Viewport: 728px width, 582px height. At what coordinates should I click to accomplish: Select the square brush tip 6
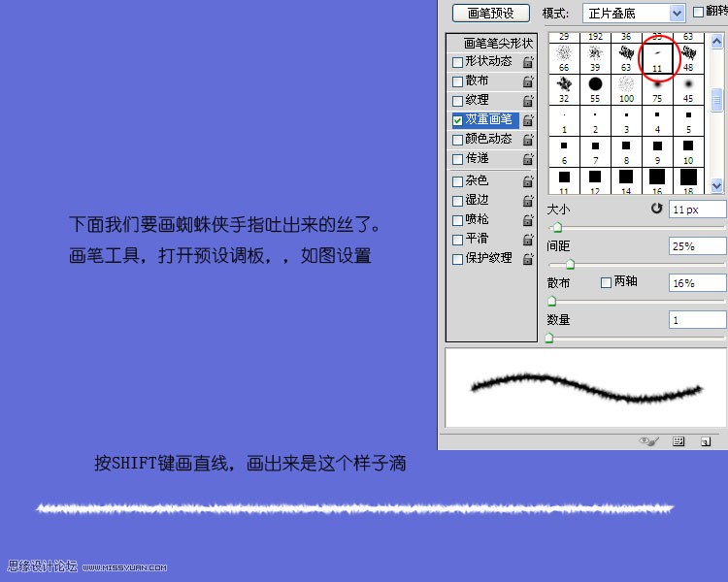(x=564, y=151)
